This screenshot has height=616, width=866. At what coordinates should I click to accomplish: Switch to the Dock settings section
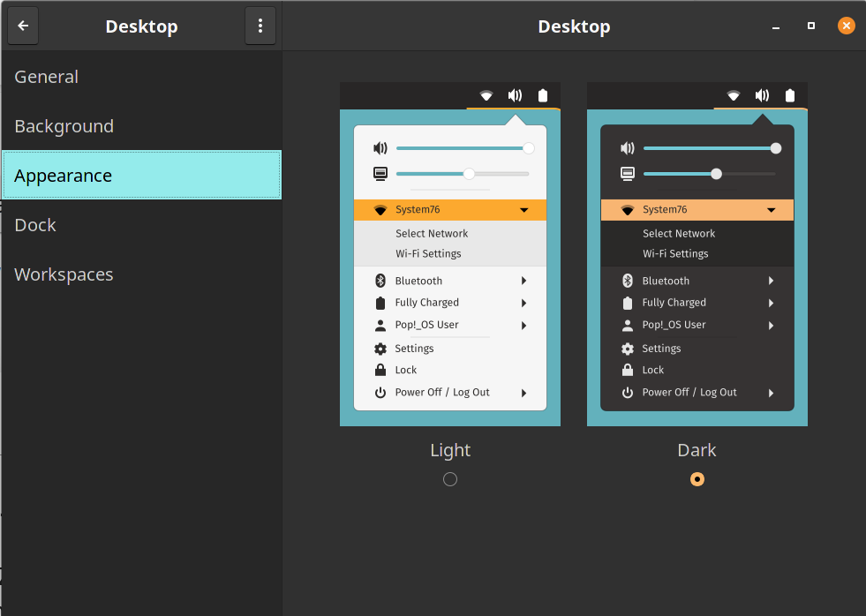click(x=35, y=225)
